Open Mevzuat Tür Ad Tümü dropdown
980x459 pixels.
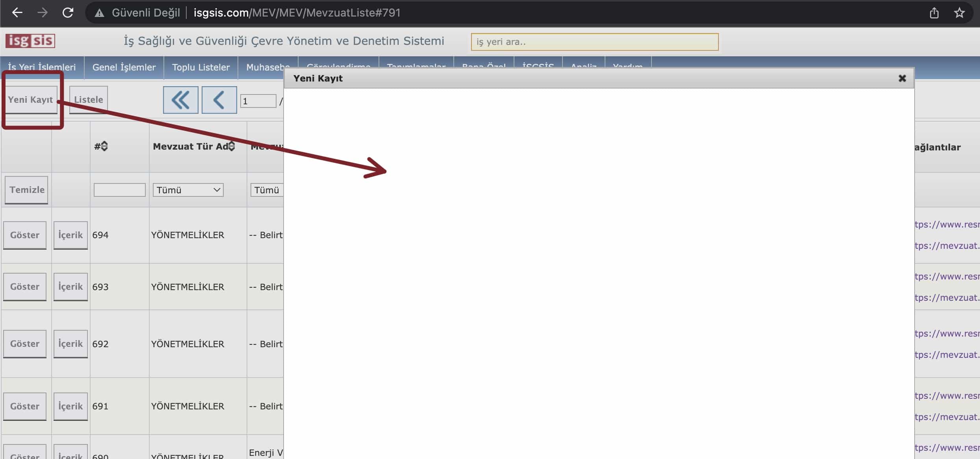pyautogui.click(x=188, y=190)
